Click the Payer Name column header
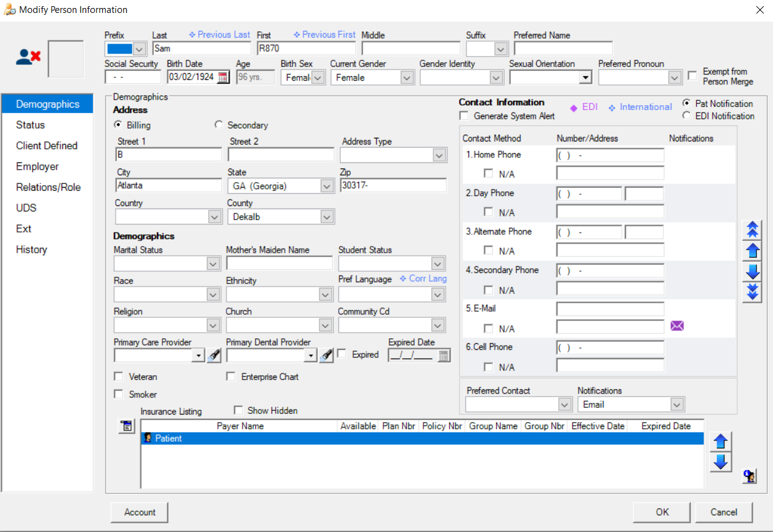Screen dimensions: 773x532 (x=240, y=426)
